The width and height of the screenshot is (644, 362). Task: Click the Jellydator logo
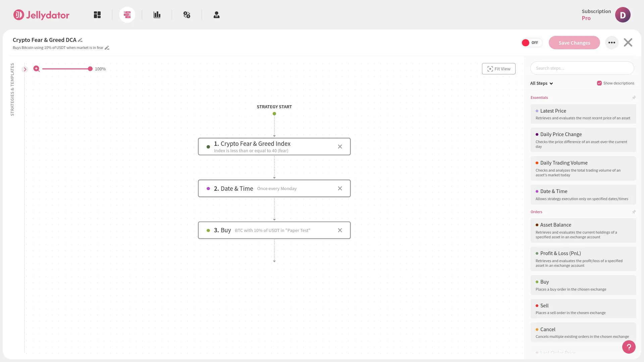tap(41, 15)
